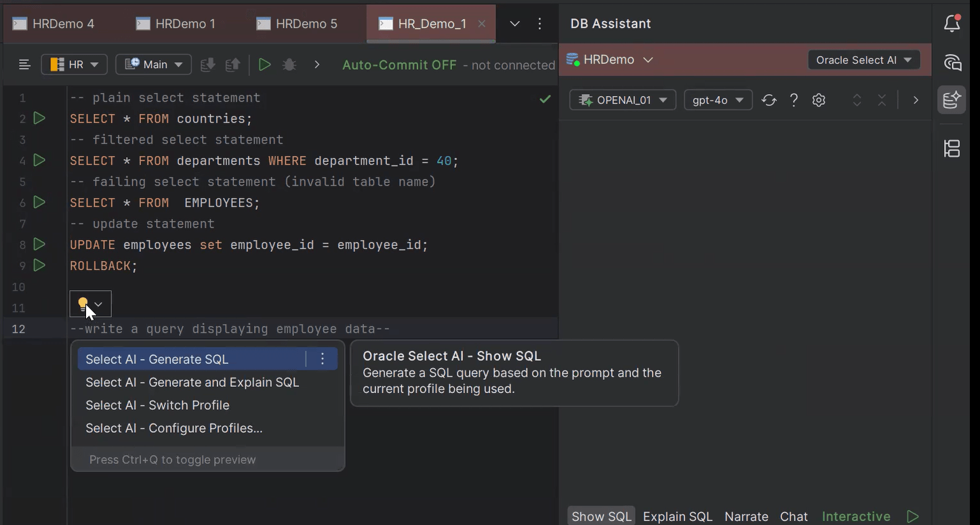Image resolution: width=980 pixels, height=525 pixels.
Task: Refresh the AI profile list
Action: [769, 100]
